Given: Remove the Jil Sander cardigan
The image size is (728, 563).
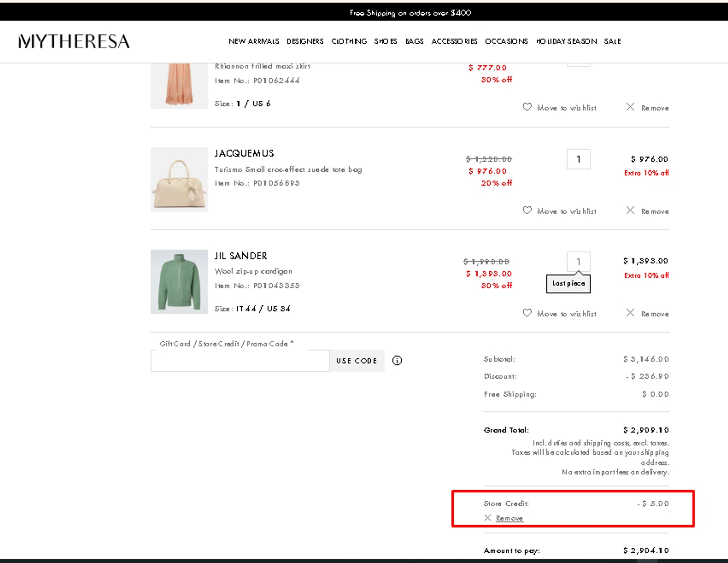Looking at the screenshot, I should pos(655,314).
